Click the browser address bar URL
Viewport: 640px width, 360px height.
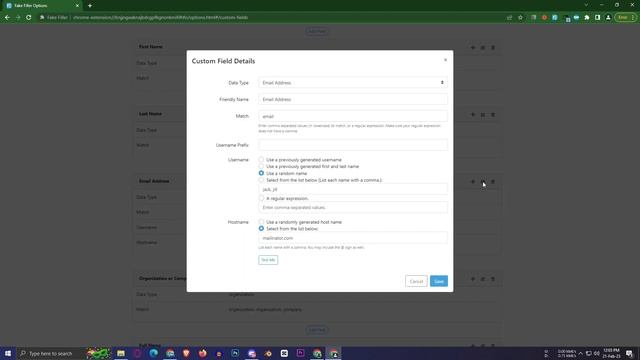point(160,18)
